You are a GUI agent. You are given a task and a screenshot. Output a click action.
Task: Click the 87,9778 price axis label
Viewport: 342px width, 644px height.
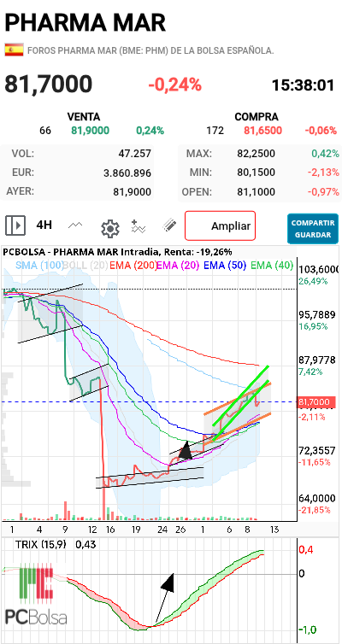[x=317, y=360]
